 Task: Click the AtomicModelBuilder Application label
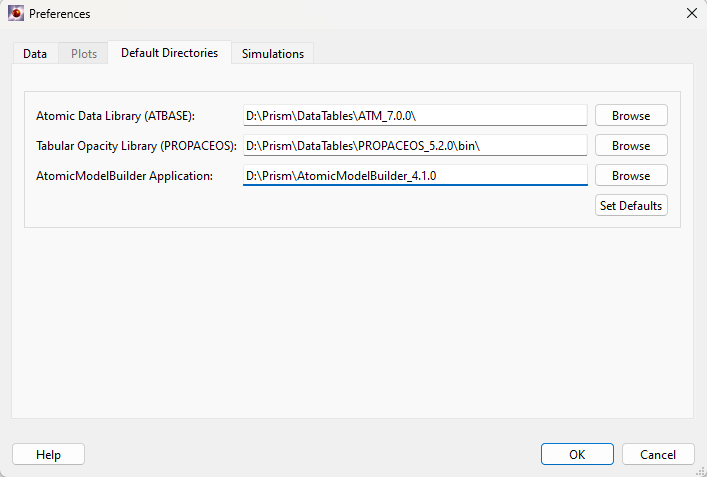click(x=124, y=176)
